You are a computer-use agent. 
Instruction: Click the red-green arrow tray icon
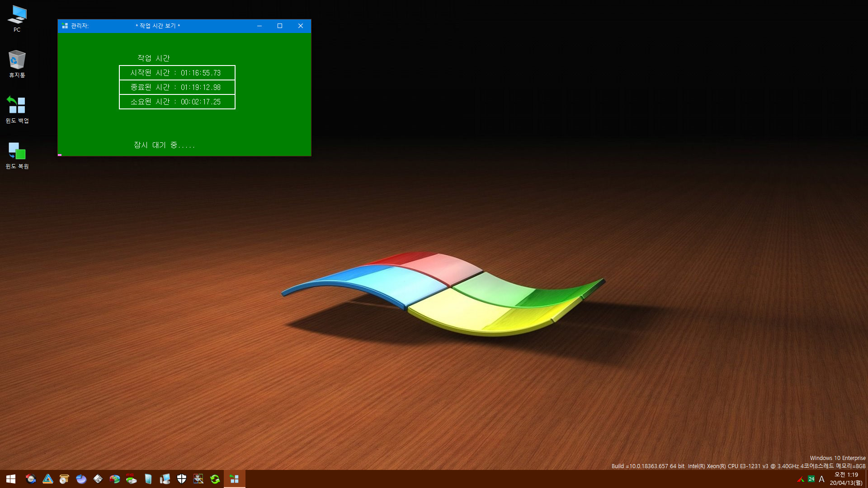[x=801, y=479]
